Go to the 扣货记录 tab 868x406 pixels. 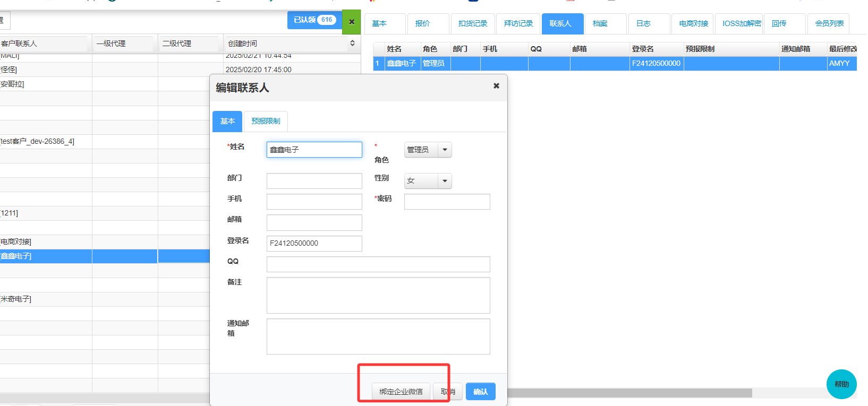[x=473, y=24]
